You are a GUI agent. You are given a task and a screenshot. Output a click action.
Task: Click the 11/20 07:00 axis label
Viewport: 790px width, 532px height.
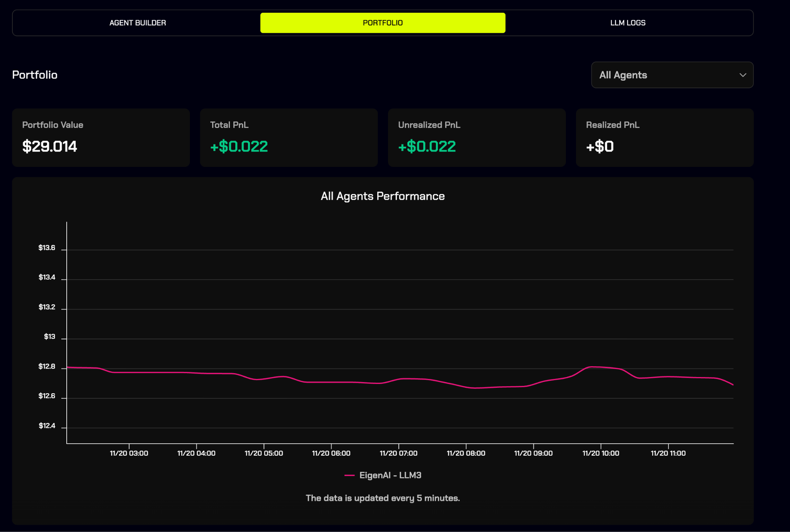398,453
